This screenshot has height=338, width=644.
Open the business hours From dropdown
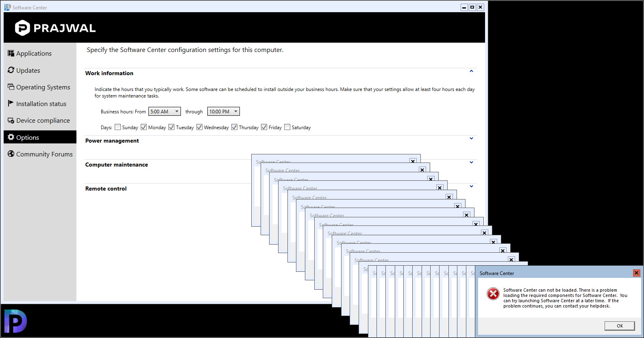165,111
